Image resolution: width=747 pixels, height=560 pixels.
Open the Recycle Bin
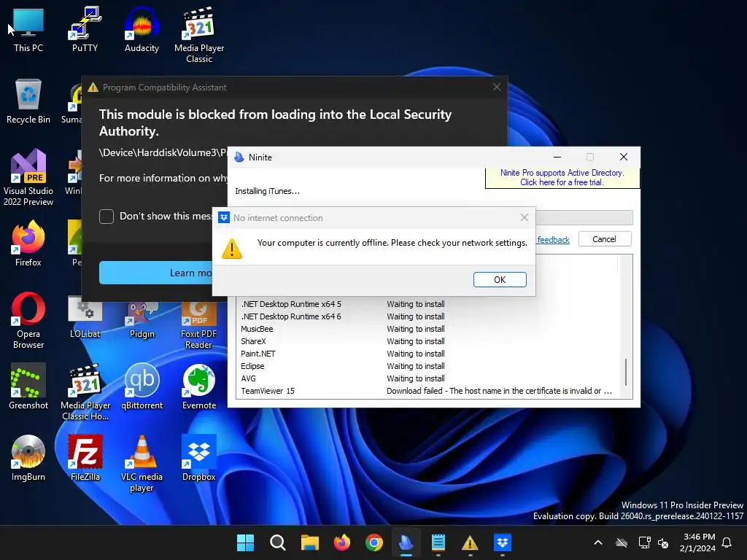[x=28, y=101]
